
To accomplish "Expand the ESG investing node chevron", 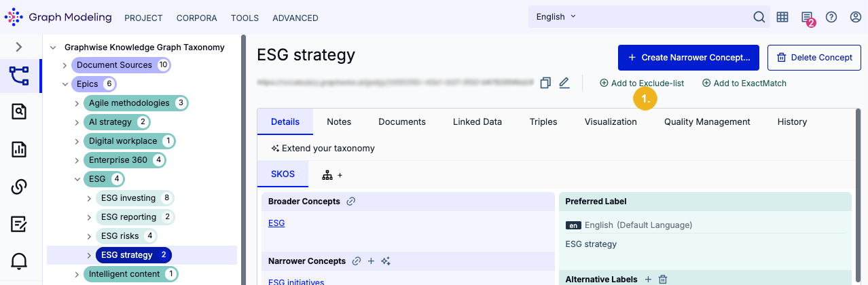I will click(89, 198).
